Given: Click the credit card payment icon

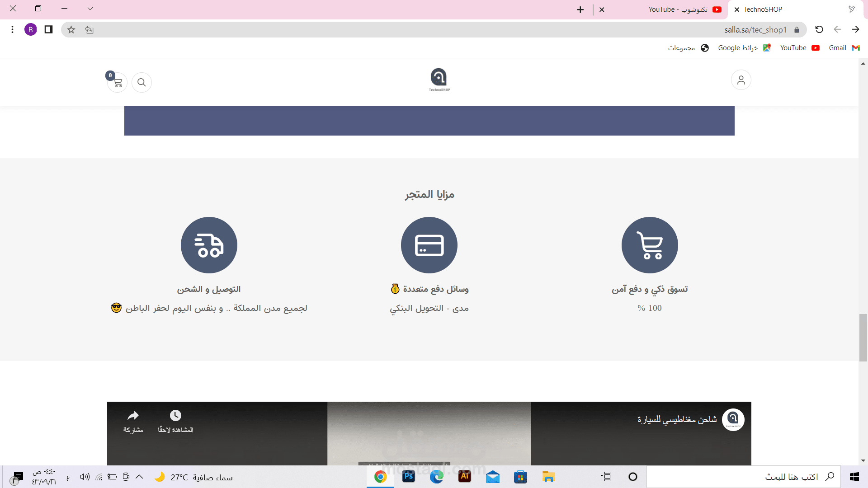Looking at the screenshot, I should [429, 245].
